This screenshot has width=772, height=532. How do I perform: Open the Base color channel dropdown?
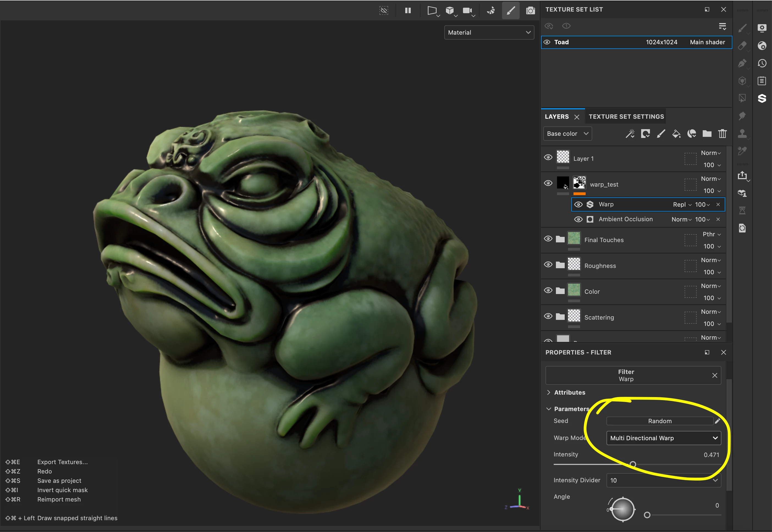567,134
